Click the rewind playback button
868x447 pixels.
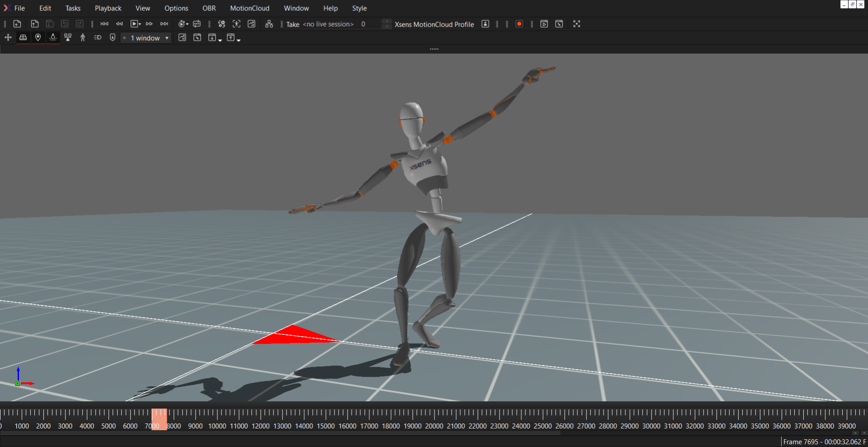(119, 24)
